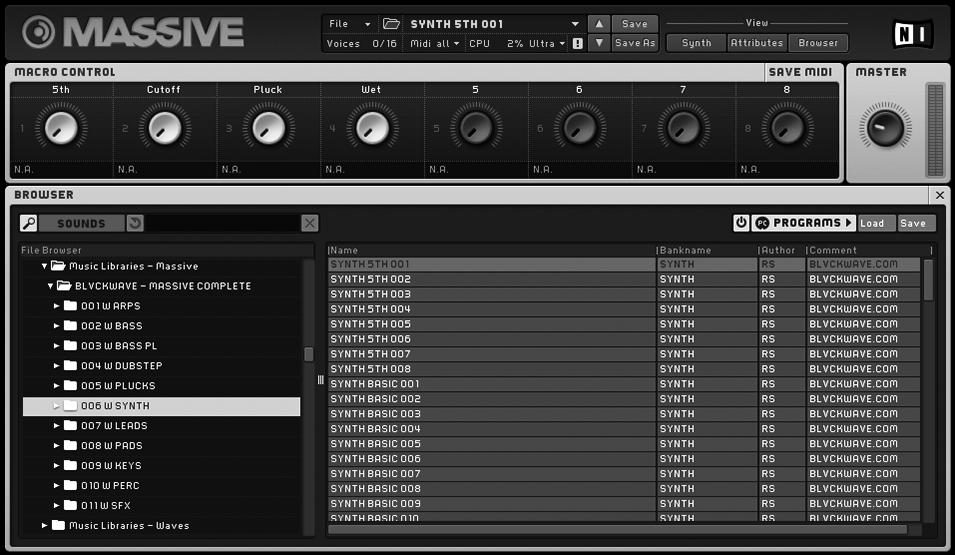Click the open preset folder icon
Image resolution: width=955 pixels, height=555 pixels.
(391, 24)
